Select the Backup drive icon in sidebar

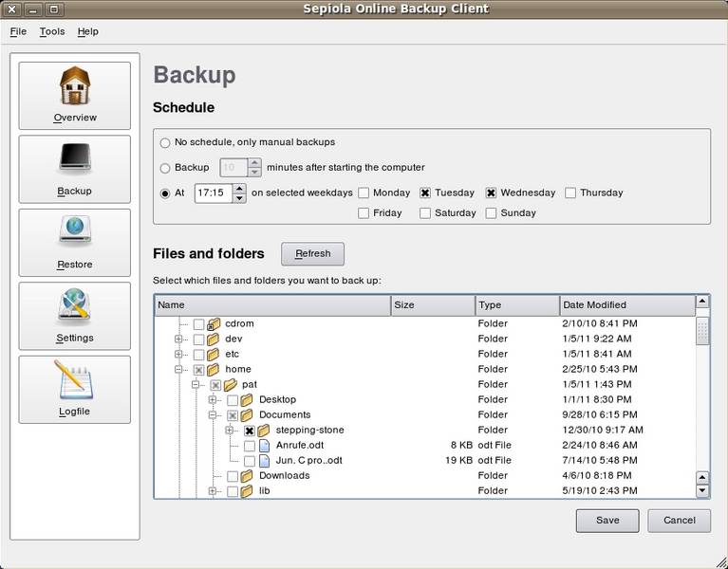[x=75, y=158]
